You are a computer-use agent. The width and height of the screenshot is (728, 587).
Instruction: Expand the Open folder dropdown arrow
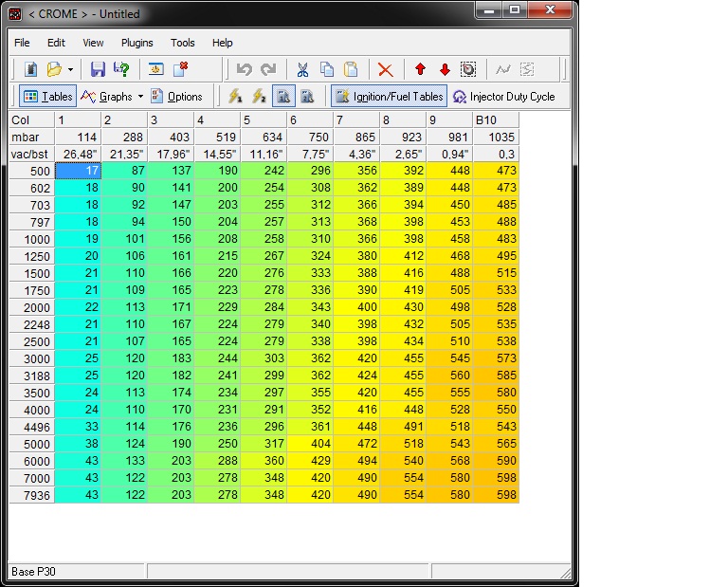click(x=70, y=69)
